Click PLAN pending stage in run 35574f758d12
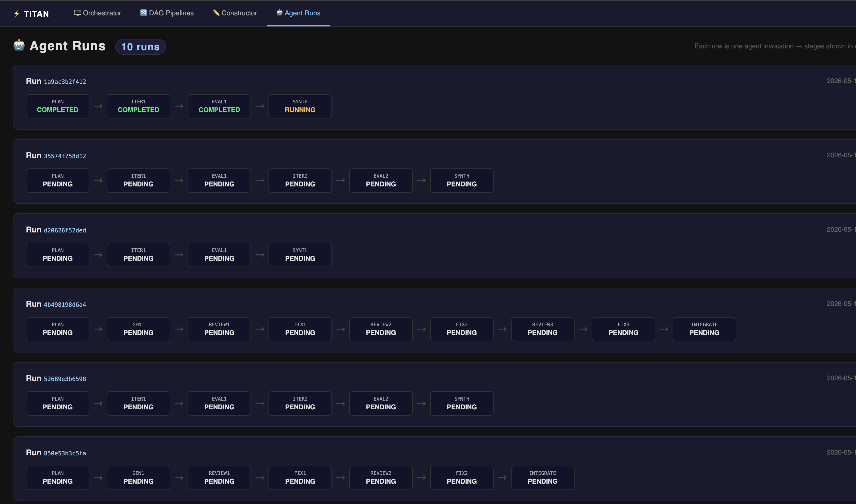Screen dimensions: 856x504 point(58,181)
